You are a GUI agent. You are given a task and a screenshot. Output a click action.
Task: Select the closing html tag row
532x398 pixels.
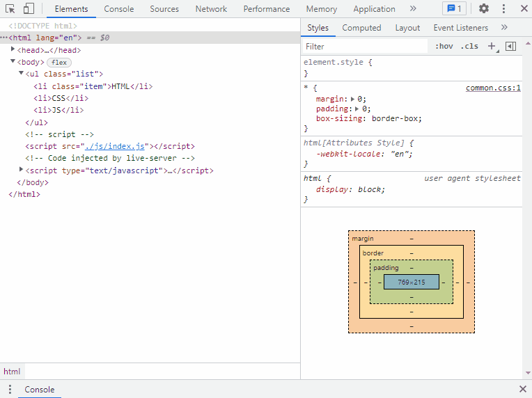[x=150, y=194]
